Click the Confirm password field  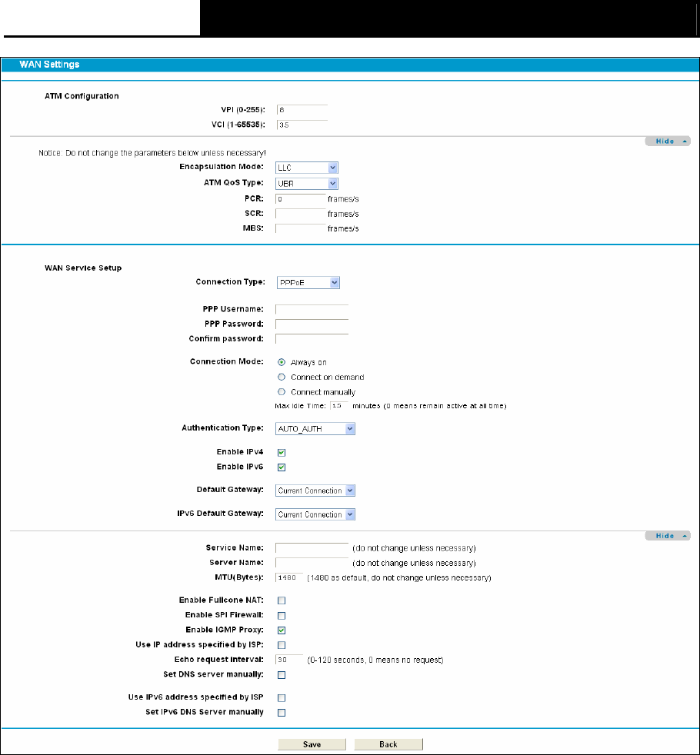tap(312, 339)
